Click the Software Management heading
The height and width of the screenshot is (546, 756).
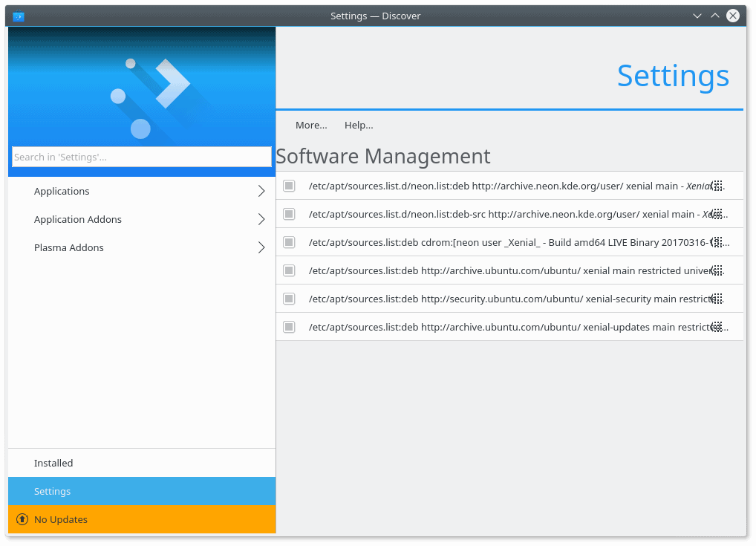(x=385, y=157)
